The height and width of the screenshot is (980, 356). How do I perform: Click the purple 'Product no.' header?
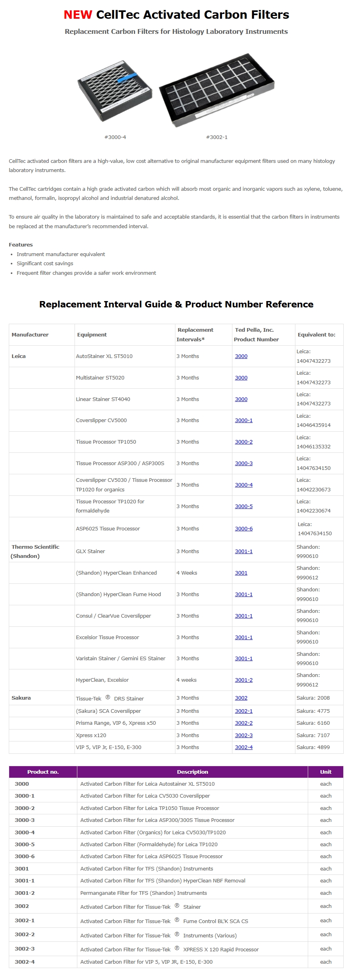43,772
